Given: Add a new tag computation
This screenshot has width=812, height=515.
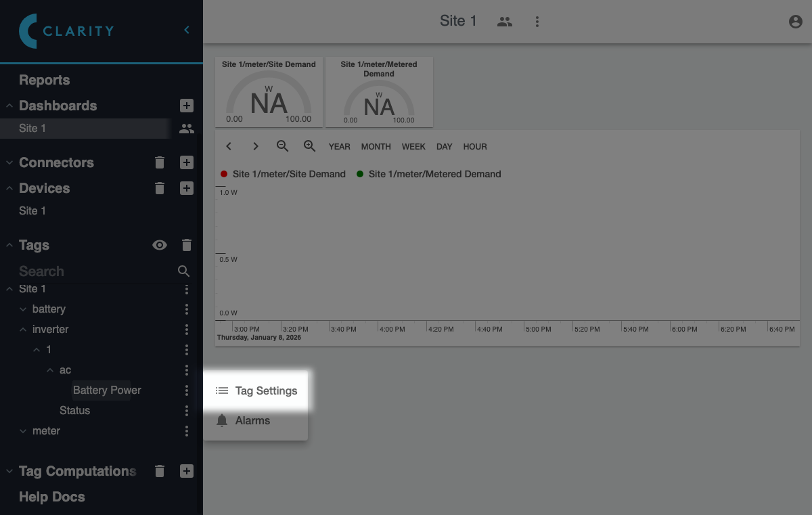Looking at the screenshot, I should [x=187, y=471].
